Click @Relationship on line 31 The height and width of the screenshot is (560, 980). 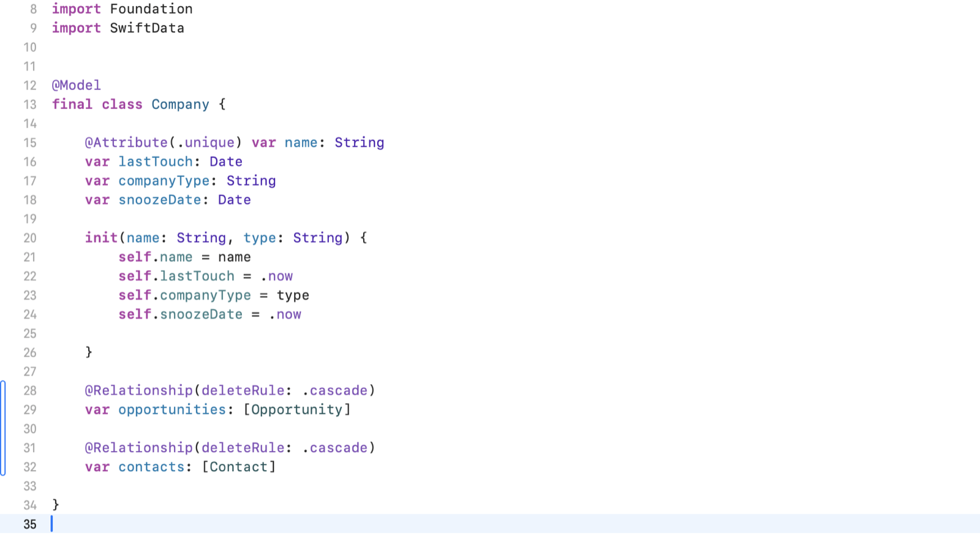[139, 448]
